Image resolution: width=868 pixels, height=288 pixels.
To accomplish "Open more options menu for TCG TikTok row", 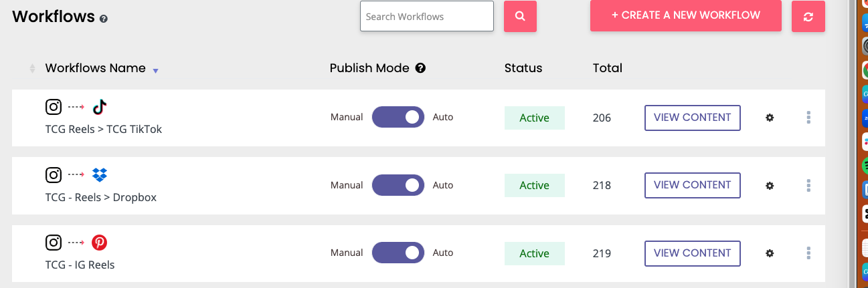I will point(808,118).
